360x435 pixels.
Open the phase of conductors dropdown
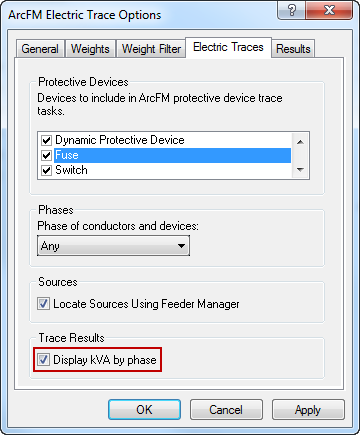tap(113, 246)
